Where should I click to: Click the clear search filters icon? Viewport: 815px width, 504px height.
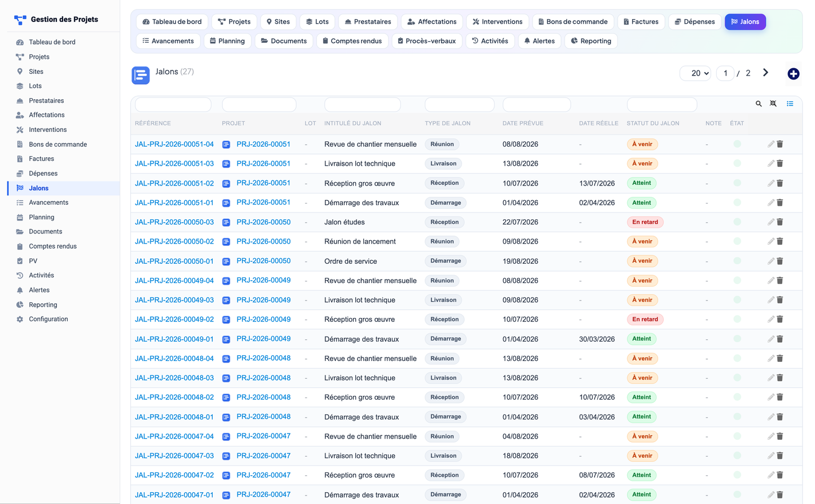tap(773, 104)
